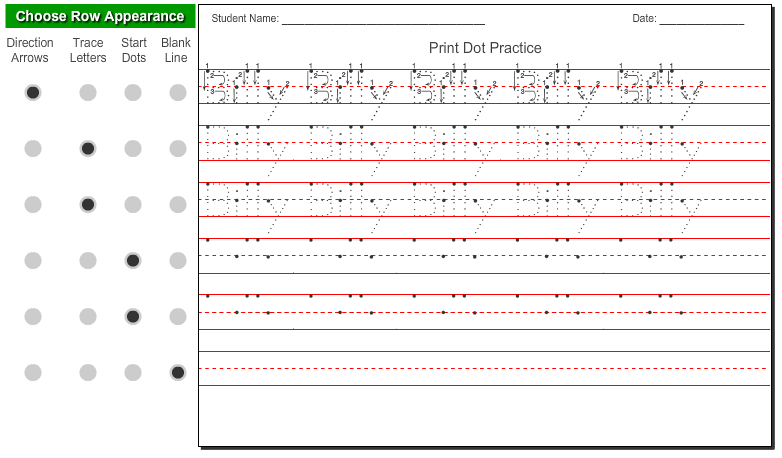The image size is (782, 458).
Task: Click the Date blank line
Action: click(x=701, y=20)
